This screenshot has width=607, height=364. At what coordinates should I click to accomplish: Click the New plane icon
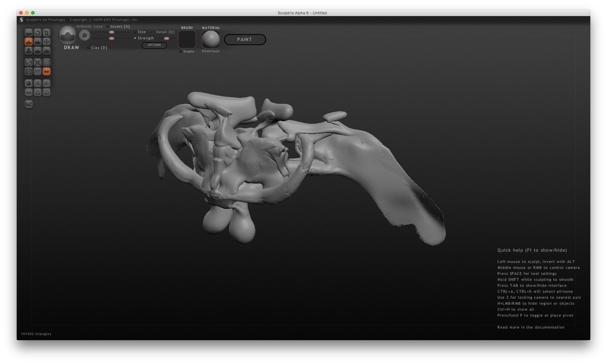point(29,92)
